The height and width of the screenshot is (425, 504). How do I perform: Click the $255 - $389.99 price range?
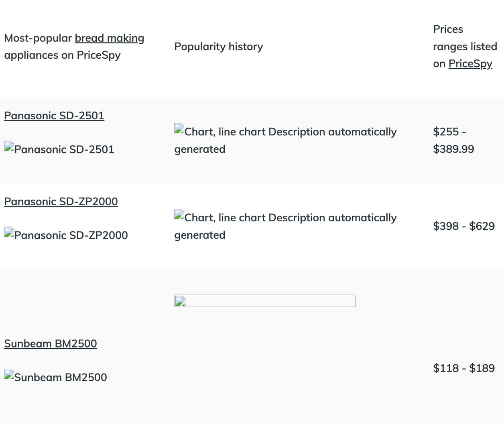click(453, 140)
